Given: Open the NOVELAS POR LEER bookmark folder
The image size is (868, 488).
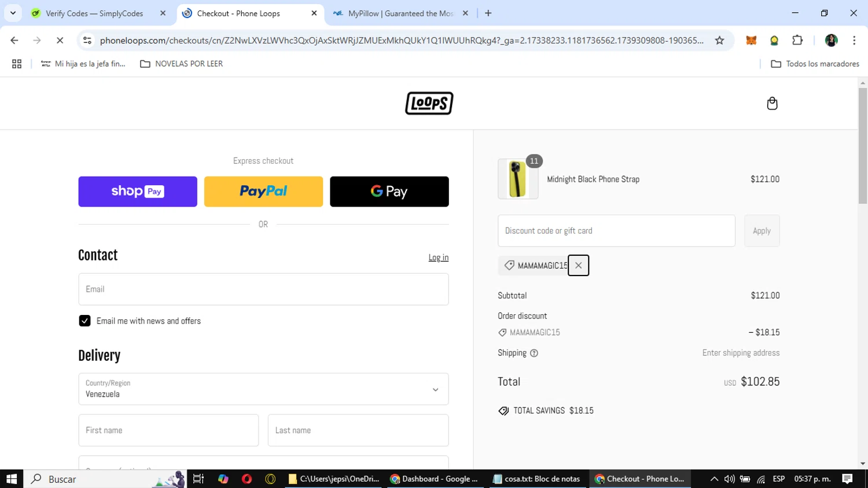Looking at the screenshot, I should [182, 64].
